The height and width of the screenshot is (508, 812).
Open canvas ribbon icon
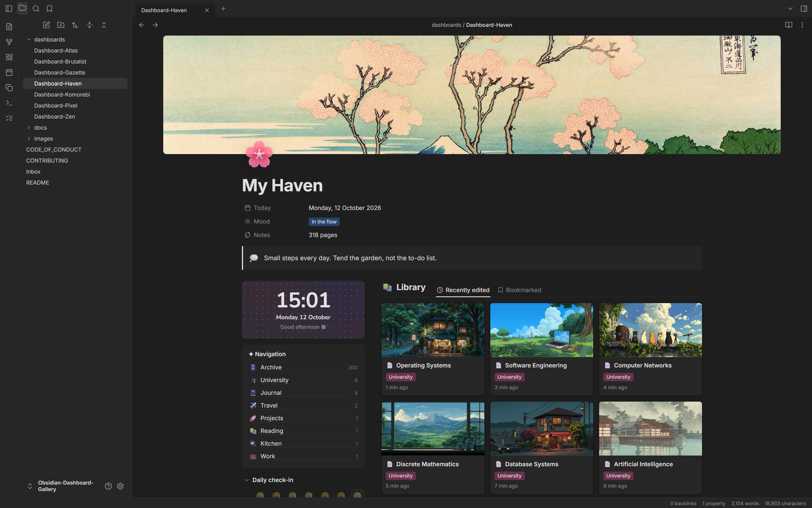click(x=9, y=57)
